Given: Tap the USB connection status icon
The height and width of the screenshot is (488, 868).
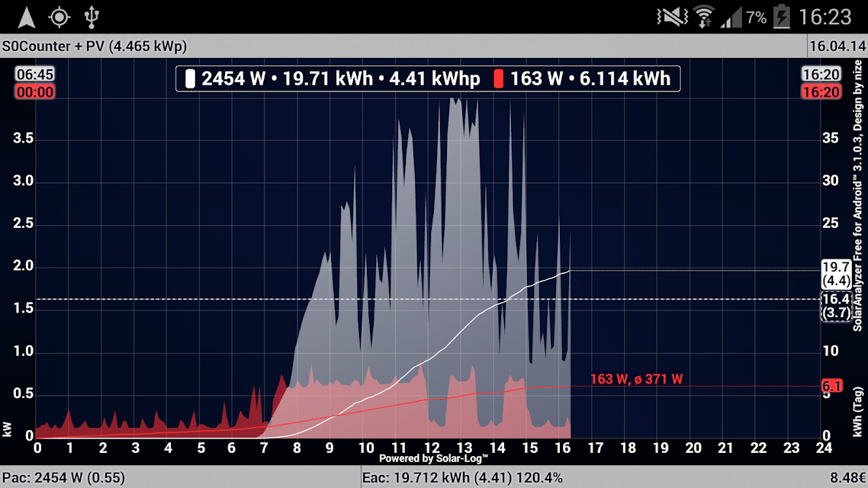Looking at the screenshot, I should [92, 17].
